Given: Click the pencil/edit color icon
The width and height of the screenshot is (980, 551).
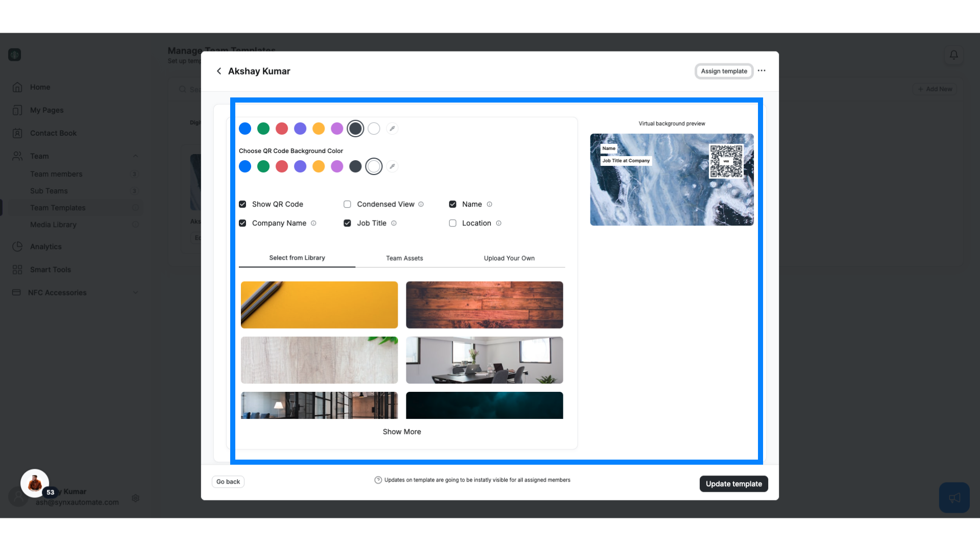Looking at the screenshot, I should 391,129.
